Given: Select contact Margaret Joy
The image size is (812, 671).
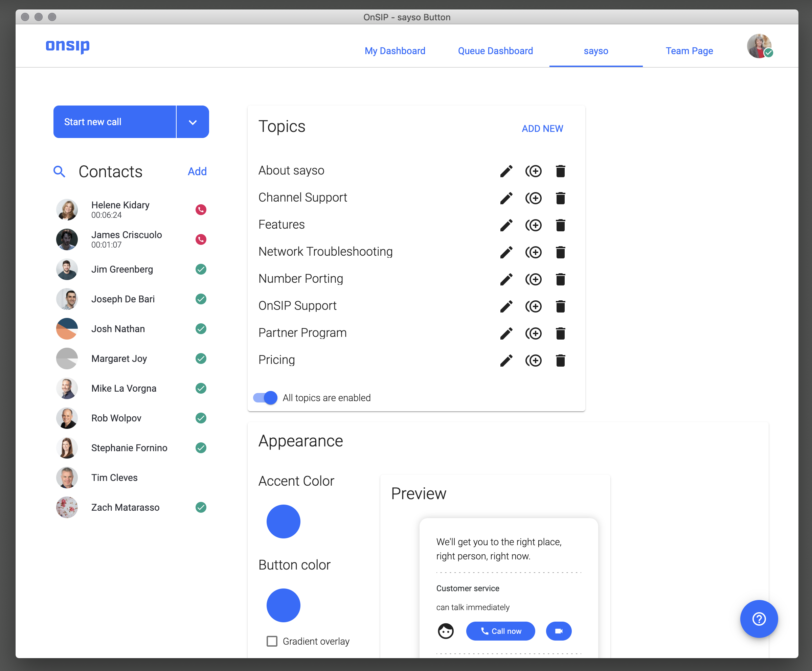Looking at the screenshot, I should 132,358.
